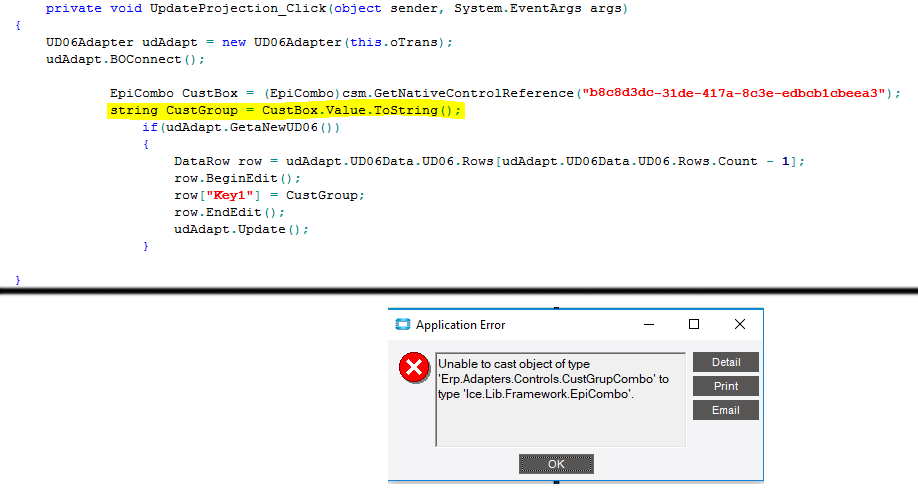The width and height of the screenshot is (918, 500).
Task: Click the 'DataRow row =' line
Action: click(x=489, y=161)
